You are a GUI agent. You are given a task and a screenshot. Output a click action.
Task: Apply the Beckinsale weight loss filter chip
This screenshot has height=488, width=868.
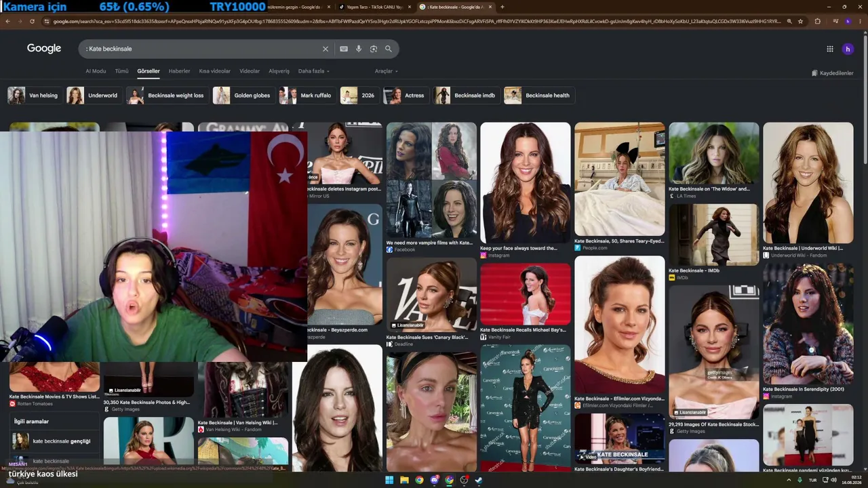[x=166, y=96]
